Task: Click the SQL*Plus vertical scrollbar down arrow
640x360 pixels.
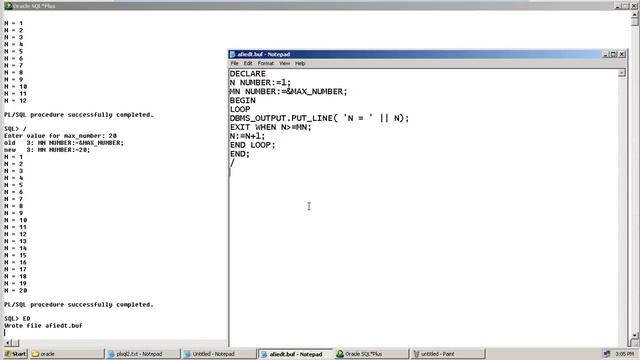Action: tap(635, 335)
